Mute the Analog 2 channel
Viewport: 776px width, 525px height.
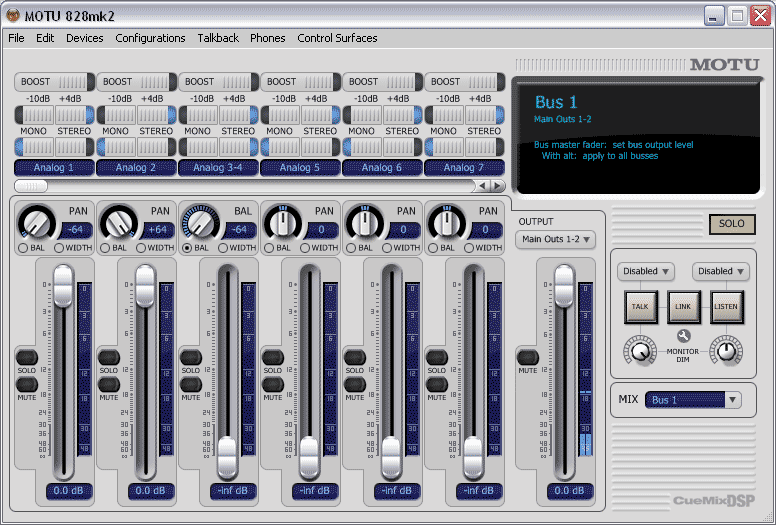pyautogui.click(x=109, y=384)
